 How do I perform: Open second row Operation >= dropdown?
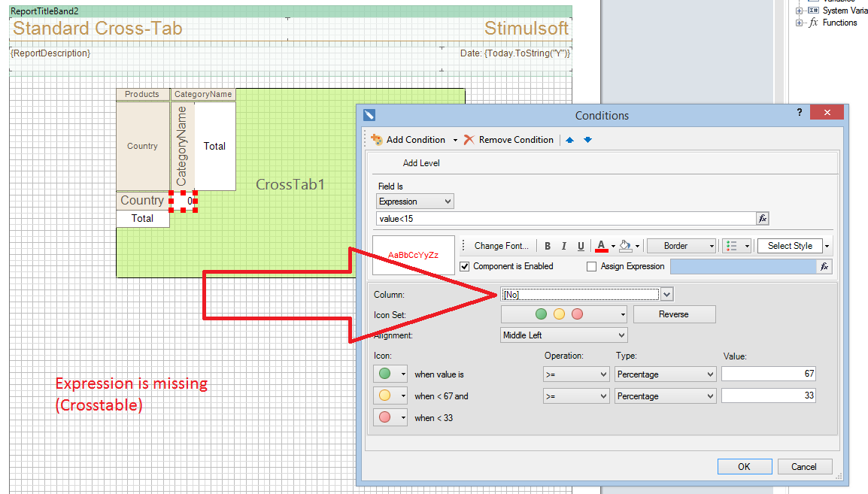click(x=576, y=396)
